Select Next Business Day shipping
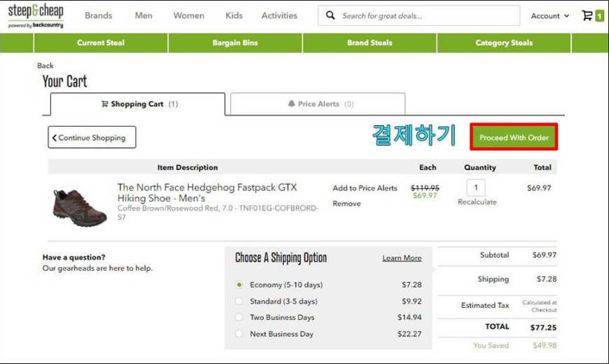The width and height of the screenshot is (609, 364). [x=239, y=334]
